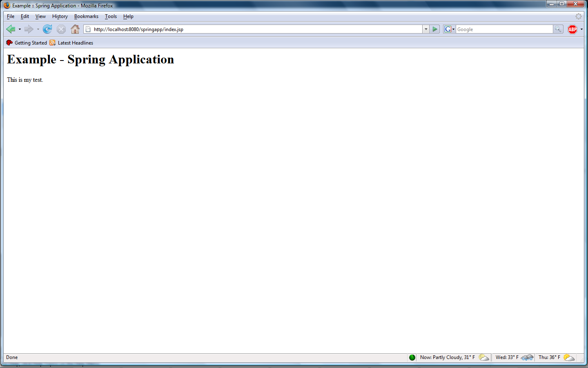Expand the address bar URL dropdown
Screen dimensions: 588x368
point(426,29)
